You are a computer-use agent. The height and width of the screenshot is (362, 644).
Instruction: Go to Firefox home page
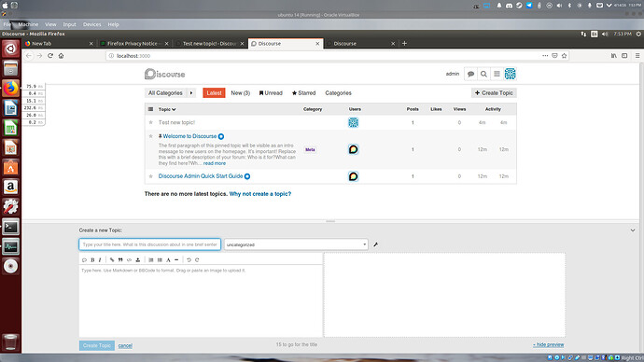coord(61,56)
